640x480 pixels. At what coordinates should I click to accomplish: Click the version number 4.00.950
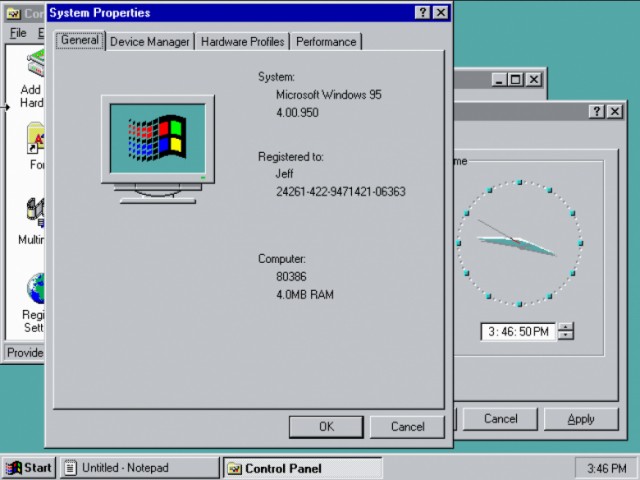297,113
